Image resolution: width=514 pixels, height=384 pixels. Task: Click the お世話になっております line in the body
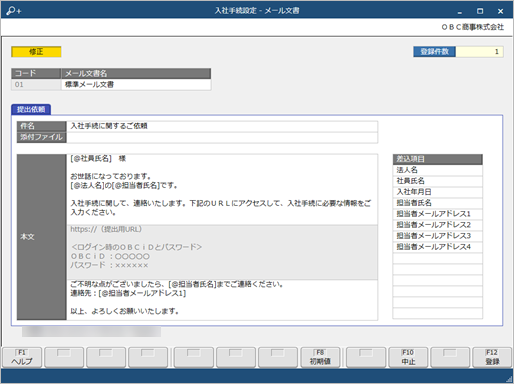[111, 176]
